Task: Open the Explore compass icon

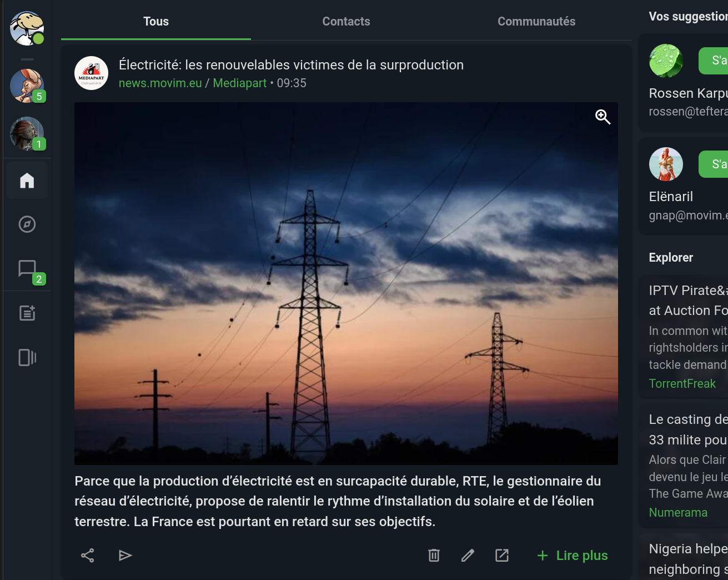Action: 27,224
